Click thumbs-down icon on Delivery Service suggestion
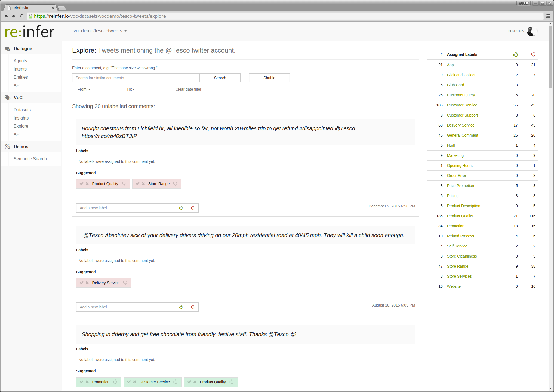 (x=125, y=283)
